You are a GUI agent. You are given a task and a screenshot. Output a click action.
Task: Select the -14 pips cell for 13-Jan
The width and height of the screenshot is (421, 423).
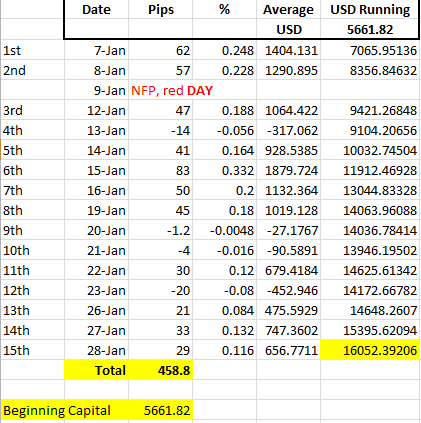point(161,130)
